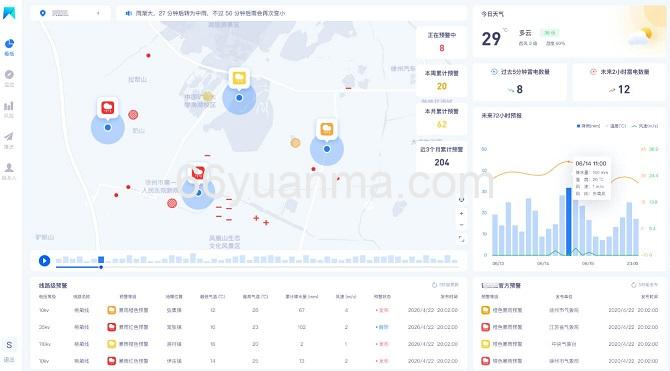The width and height of the screenshot is (670, 371).
Task: Open the 近3个月累计预警 card showing 204
Action: point(441,156)
